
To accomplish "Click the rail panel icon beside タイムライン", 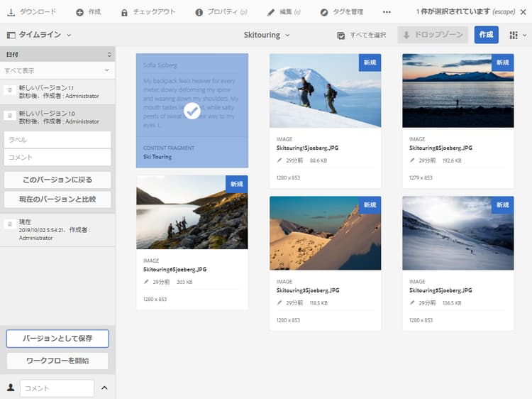I will (11, 35).
